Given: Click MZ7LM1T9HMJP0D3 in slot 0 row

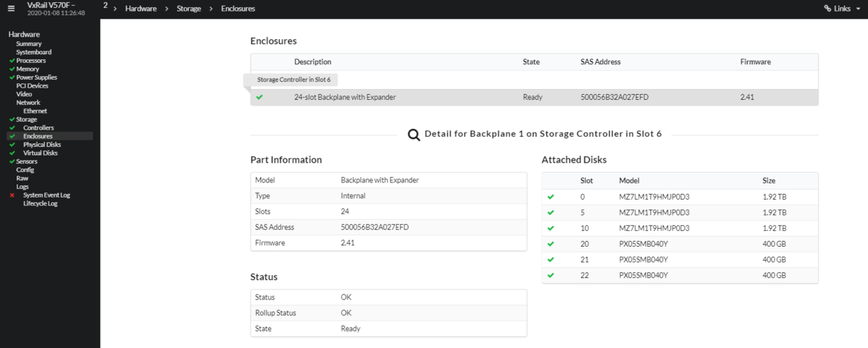Looking at the screenshot, I should [x=654, y=197].
